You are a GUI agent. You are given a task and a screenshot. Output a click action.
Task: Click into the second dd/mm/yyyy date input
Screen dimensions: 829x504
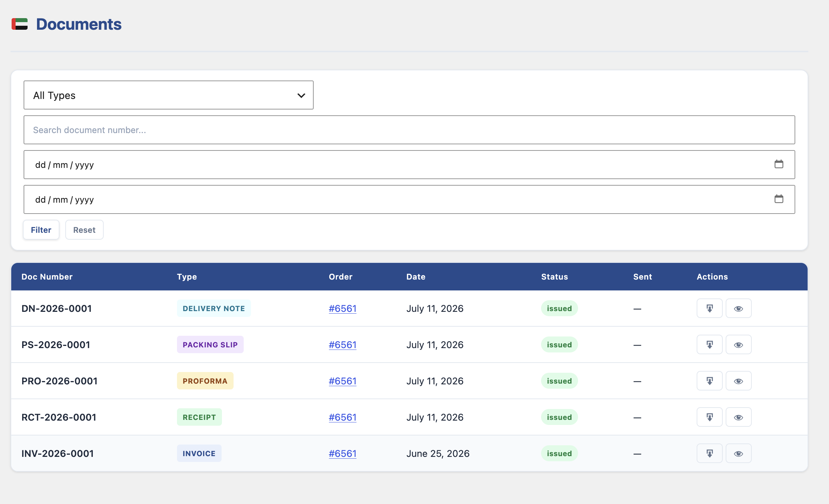tap(409, 199)
